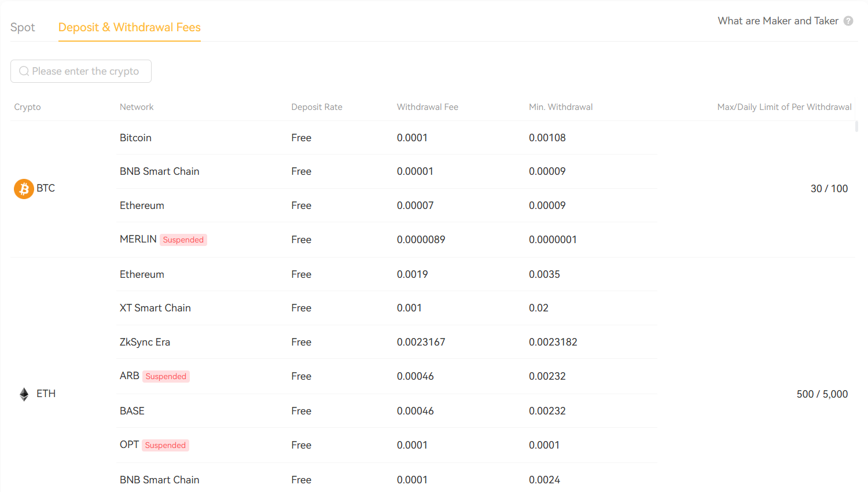The height and width of the screenshot is (492, 868).
Task: Click the Suspended badge next to MERLIN
Action: (x=183, y=240)
